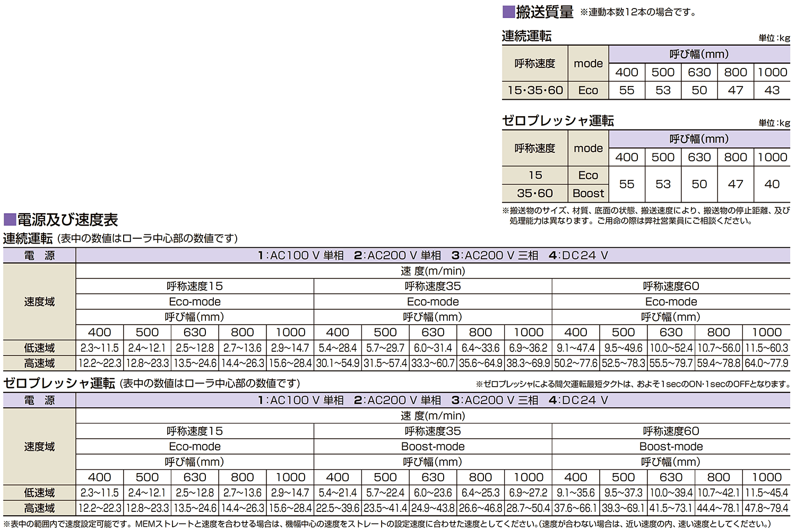Click the 6.0~31.4 cell
The image size is (796, 532).
(433, 348)
